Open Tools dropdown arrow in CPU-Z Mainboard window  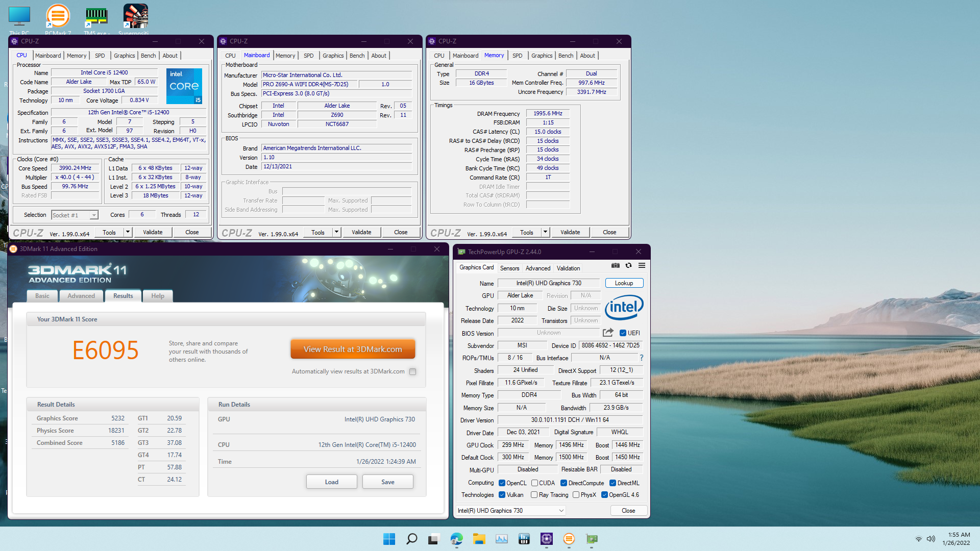336,232
